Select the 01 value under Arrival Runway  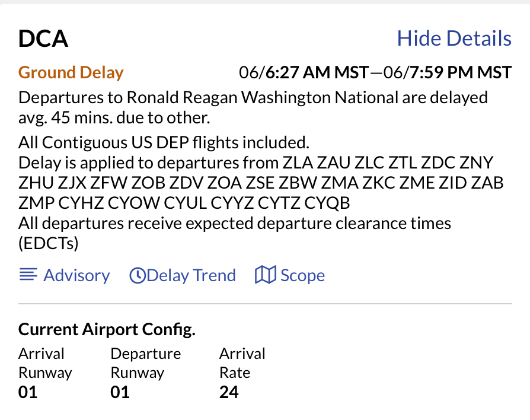(28, 392)
